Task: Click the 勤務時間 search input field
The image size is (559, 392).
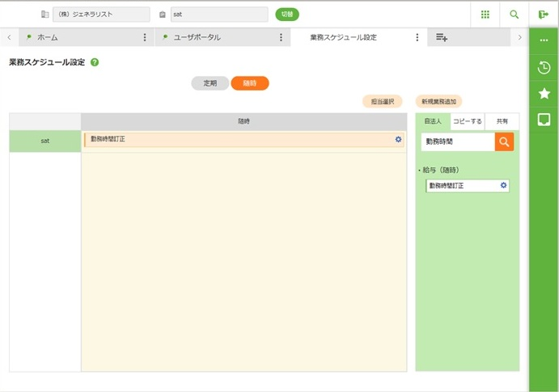Action: (458, 141)
